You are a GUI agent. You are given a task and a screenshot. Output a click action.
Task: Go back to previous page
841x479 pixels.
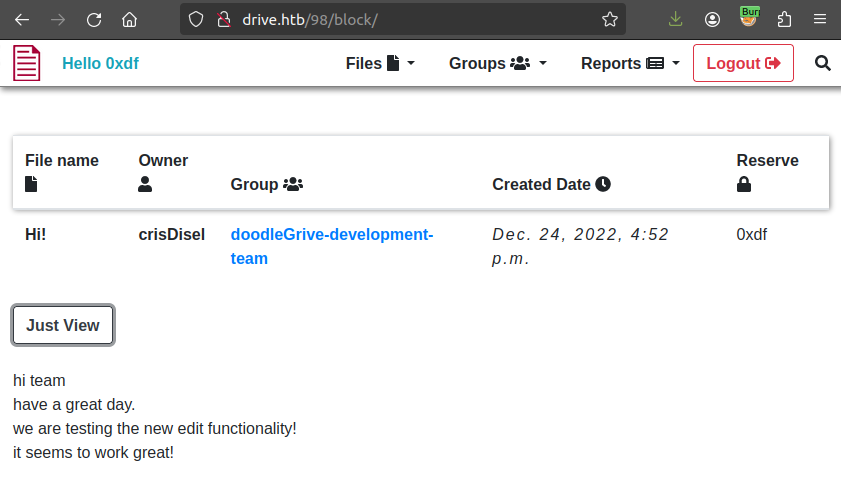point(22,19)
